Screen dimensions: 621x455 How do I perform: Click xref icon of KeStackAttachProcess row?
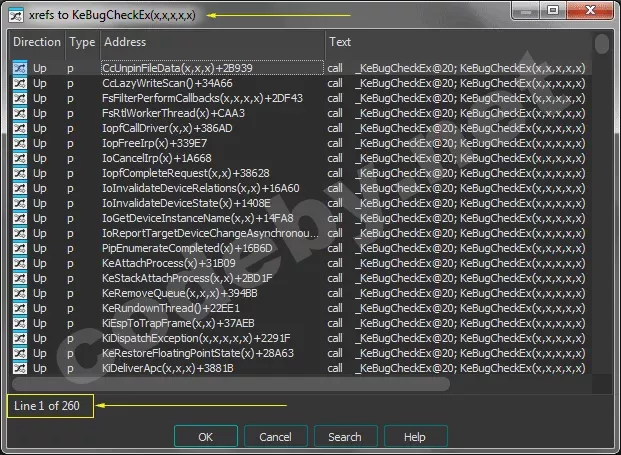[x=20, y=278]
